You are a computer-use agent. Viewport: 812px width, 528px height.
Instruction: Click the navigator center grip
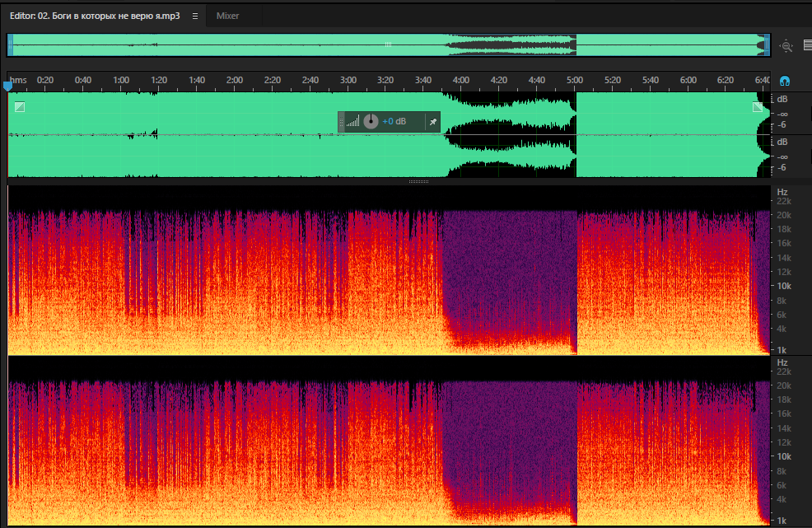click(389, 44)
